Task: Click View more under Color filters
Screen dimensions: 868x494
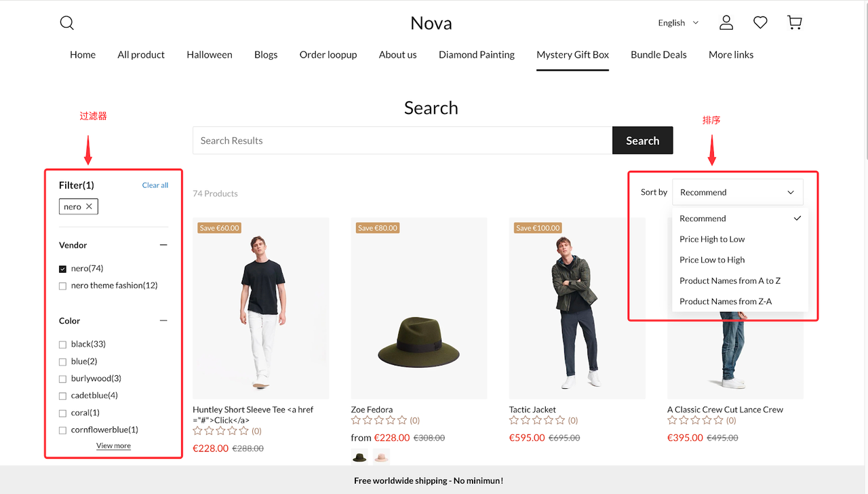Action: click(x=113, y=446)
